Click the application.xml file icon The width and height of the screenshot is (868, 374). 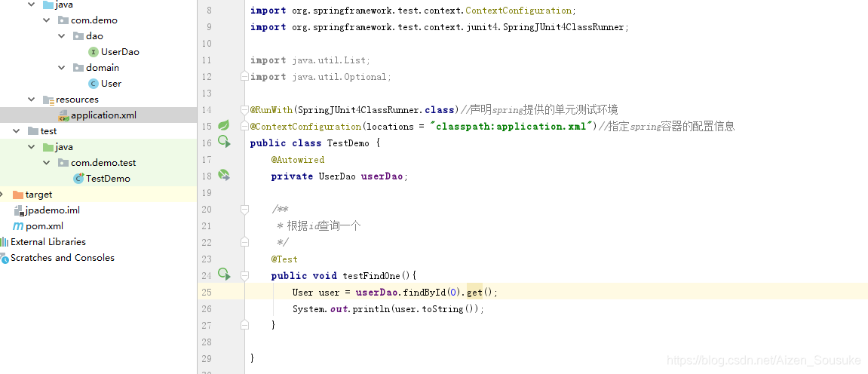point(63,115)
